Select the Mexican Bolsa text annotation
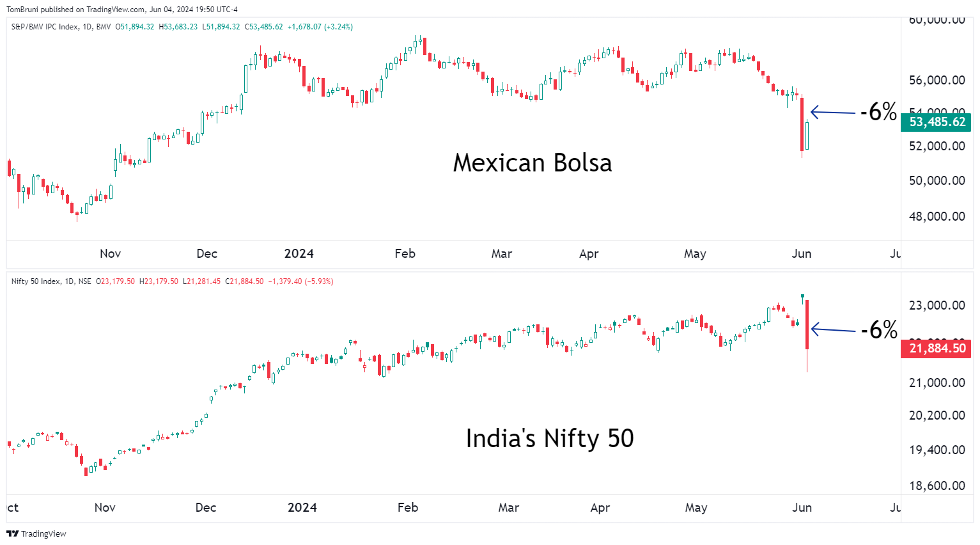The width and height of the screenshot is (980, 545). click(532, 163)
